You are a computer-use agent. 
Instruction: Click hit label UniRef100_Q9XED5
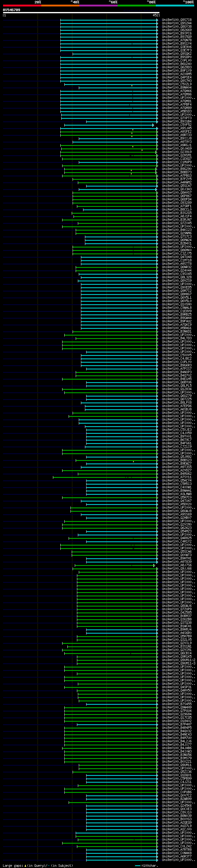coord(177,287)
